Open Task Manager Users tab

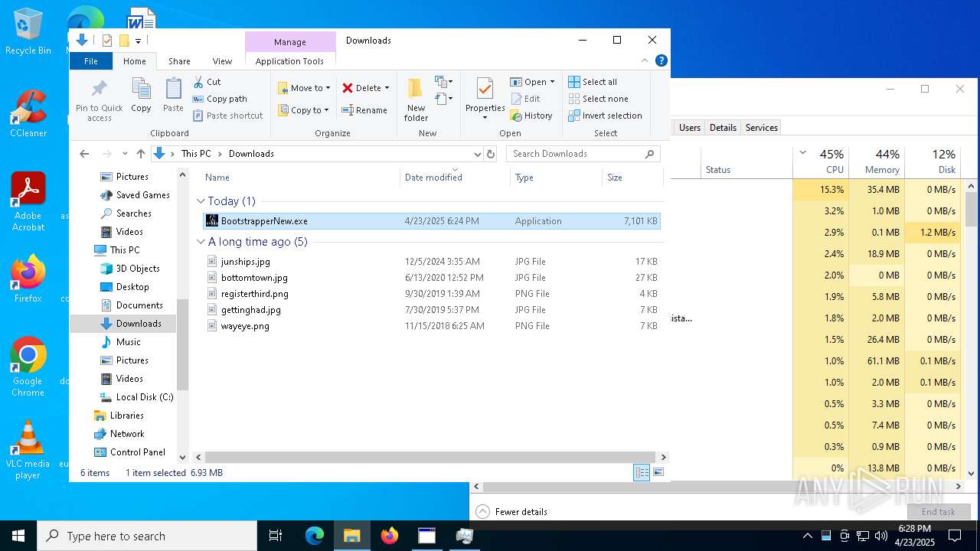point(690,128)
